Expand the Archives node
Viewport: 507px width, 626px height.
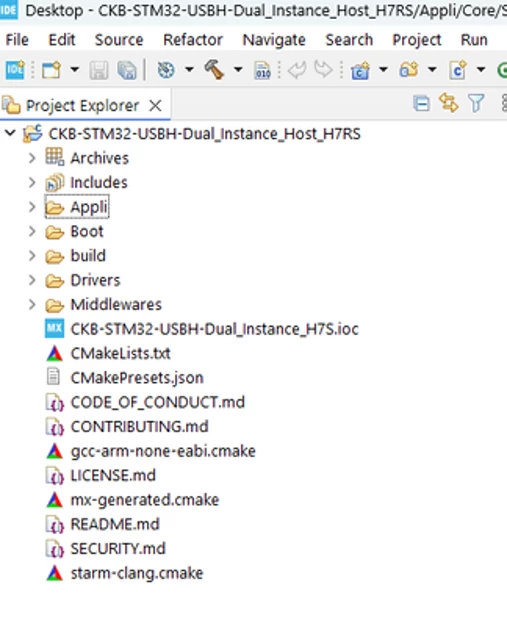[x=32, y=158]
